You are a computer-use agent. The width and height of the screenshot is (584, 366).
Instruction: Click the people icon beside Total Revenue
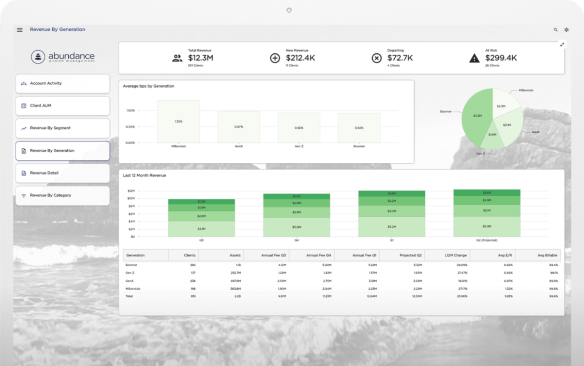pos(177,58)
